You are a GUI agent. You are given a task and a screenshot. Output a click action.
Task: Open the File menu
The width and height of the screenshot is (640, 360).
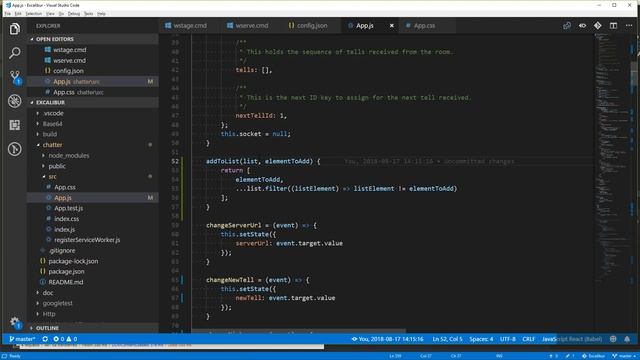(x=7, y=13)
